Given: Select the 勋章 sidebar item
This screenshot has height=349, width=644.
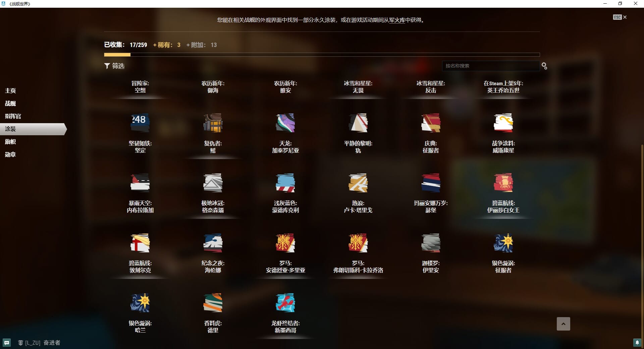Looking at the screenshot, I should point(10,154).
